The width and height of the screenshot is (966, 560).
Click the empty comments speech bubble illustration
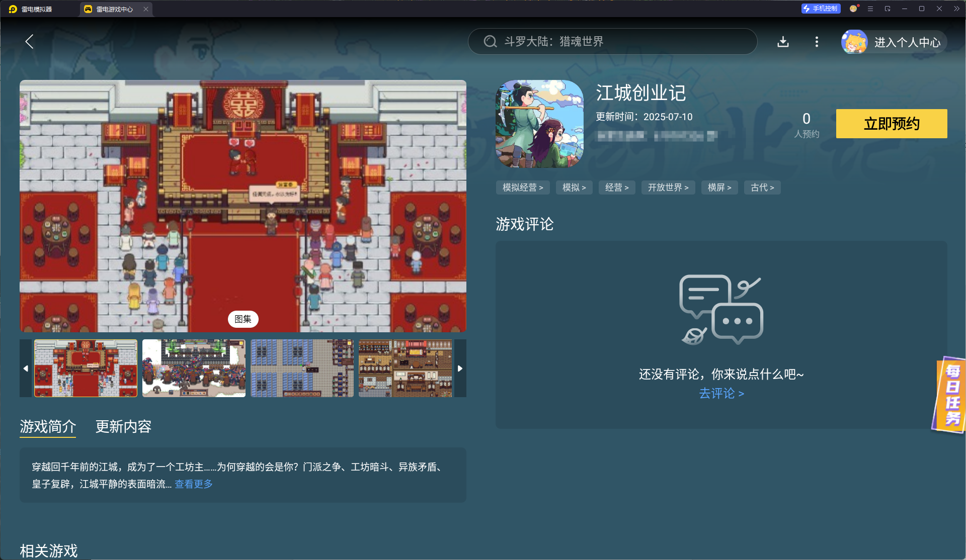click(721, 310)
